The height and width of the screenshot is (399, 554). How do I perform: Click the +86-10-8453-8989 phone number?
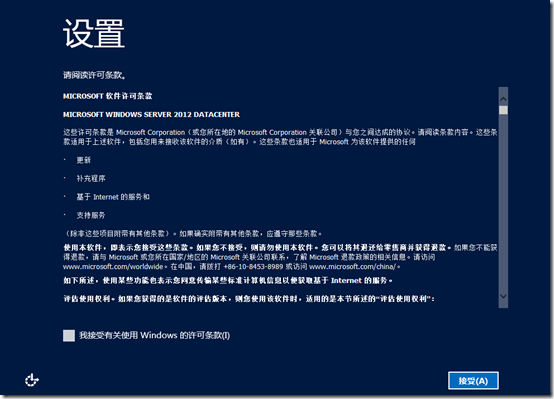[x=253, y=266]
